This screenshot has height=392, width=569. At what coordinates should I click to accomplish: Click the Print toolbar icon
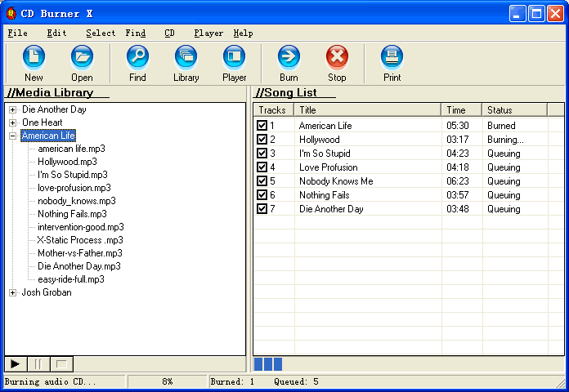pos(392,57)
